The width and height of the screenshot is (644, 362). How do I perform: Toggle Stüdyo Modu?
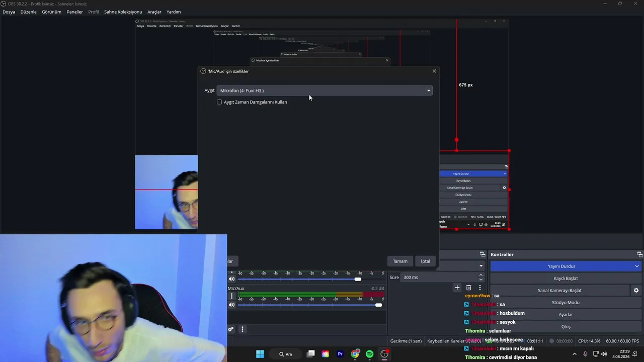[x=566, y=302]
